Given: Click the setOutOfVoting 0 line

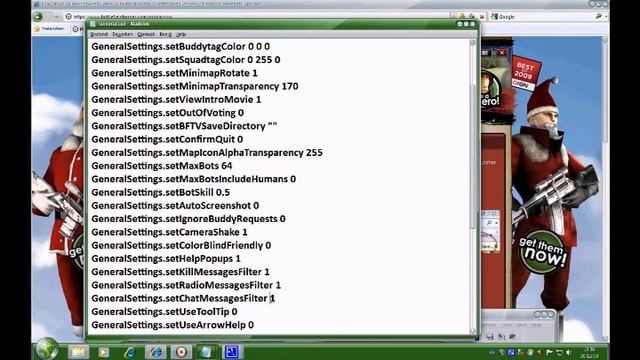Looking at the screenshot, I should tap(167, 113).
